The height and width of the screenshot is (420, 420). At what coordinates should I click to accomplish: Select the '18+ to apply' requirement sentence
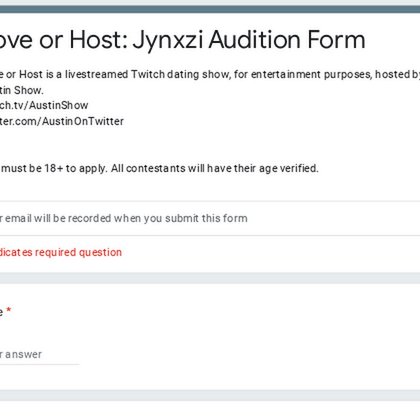tap(159, 168)
